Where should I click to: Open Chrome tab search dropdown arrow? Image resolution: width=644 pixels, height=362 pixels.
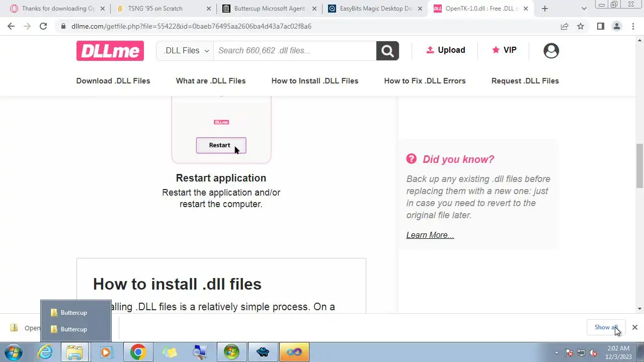coord(584,9)
